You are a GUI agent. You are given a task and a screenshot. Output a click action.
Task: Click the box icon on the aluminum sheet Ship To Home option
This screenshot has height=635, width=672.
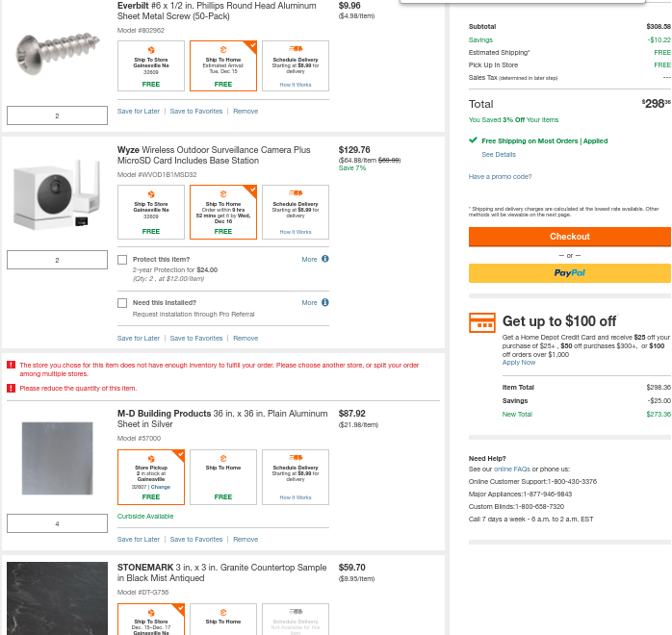pyautogui.click(x=223, y=458)
